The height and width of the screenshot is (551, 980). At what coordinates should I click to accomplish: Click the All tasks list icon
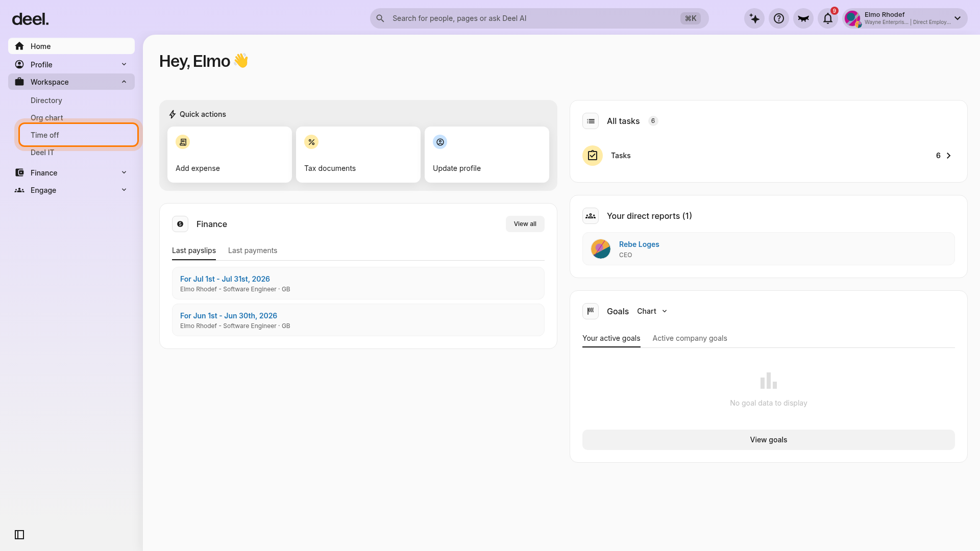(591, 121)
